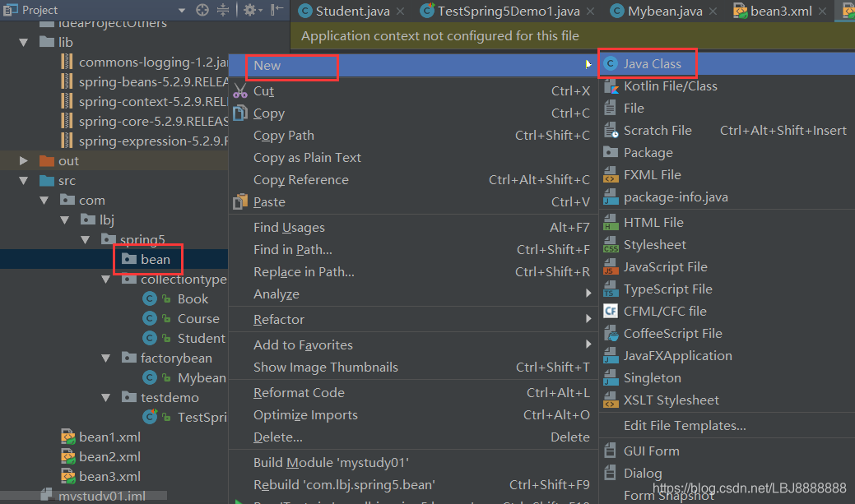
Task: Collapse the factorybean package
Action: point(106,358)
